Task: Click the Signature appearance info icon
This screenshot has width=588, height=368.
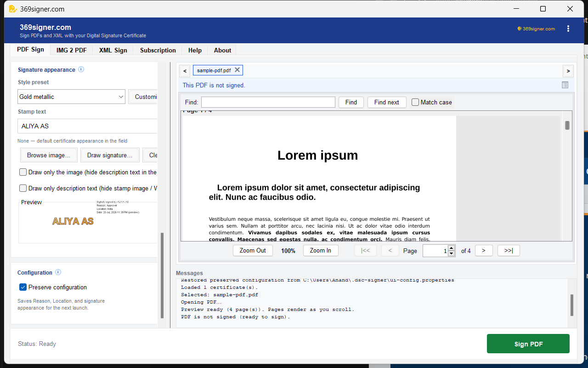Action: [x=81, y=69]
